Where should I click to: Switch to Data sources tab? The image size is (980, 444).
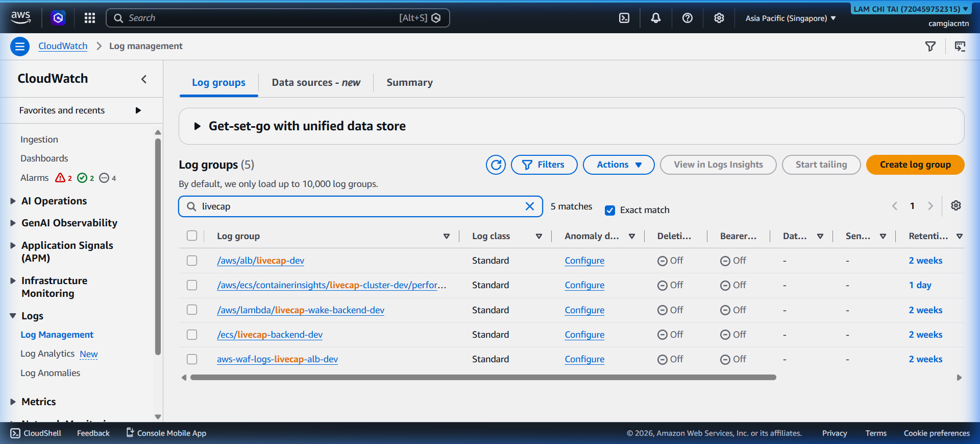316,83
